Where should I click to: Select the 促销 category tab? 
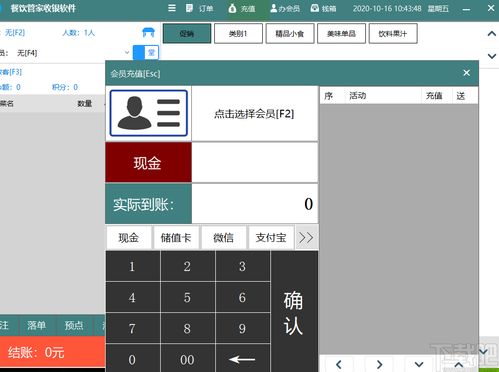click(187, 33)
